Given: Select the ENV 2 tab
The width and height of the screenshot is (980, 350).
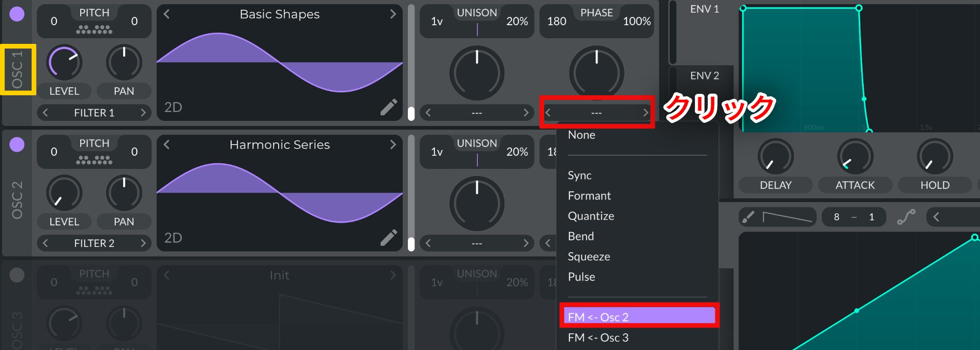Looking at the screenshot, I should pyautogui.click(x=704, y=76).
